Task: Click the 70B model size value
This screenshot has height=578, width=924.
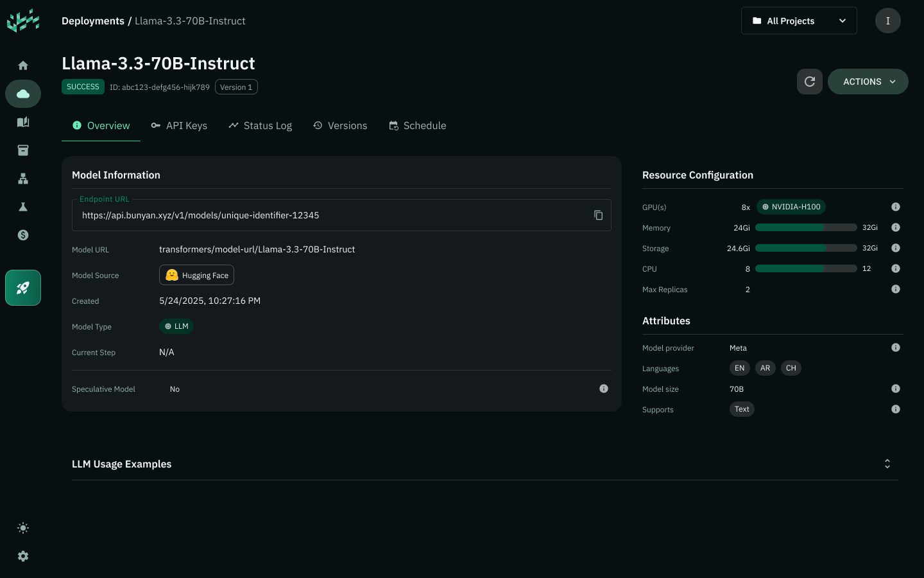Action: click(x=737, y=389)
